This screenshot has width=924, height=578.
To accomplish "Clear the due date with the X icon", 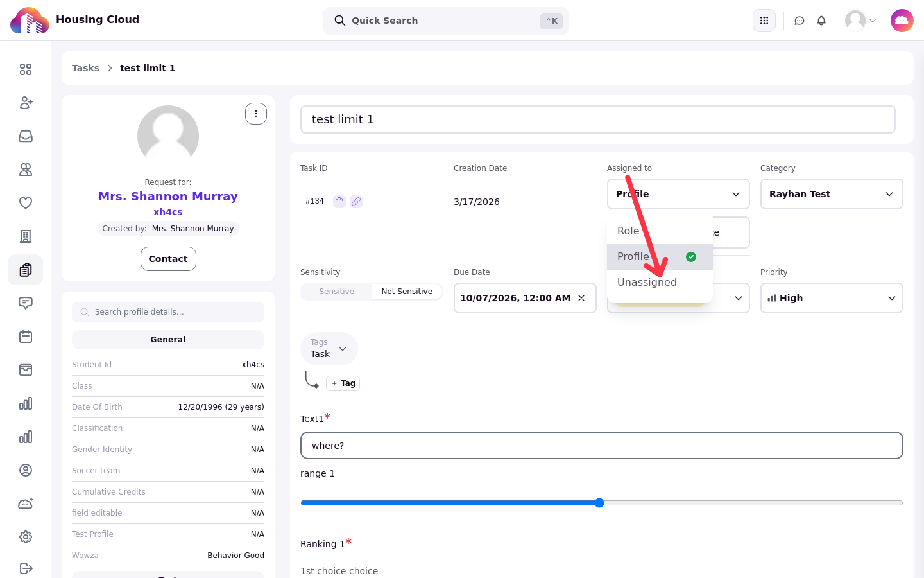I will click(x=581, y=298).
